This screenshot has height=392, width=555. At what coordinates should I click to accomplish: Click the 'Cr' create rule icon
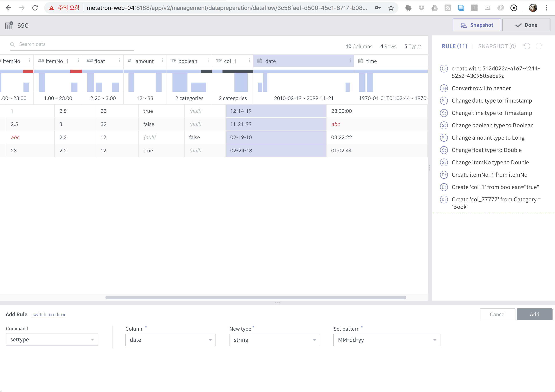pyautogui.click(x=444, y=69)
